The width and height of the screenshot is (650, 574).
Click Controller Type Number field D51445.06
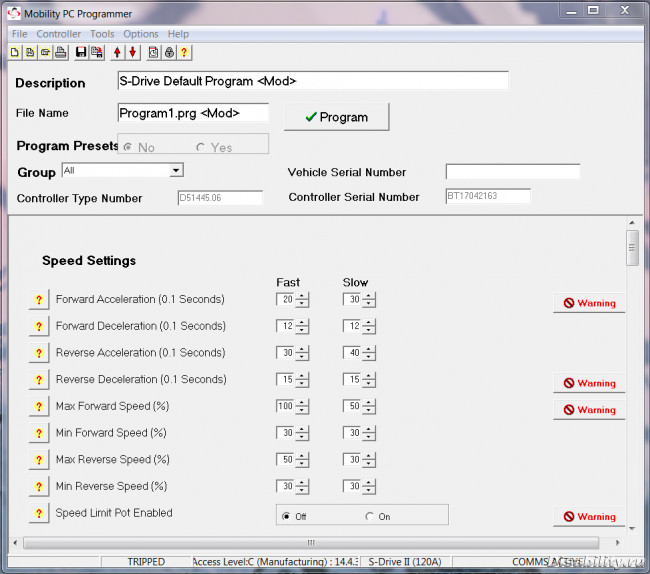(220, 198)
